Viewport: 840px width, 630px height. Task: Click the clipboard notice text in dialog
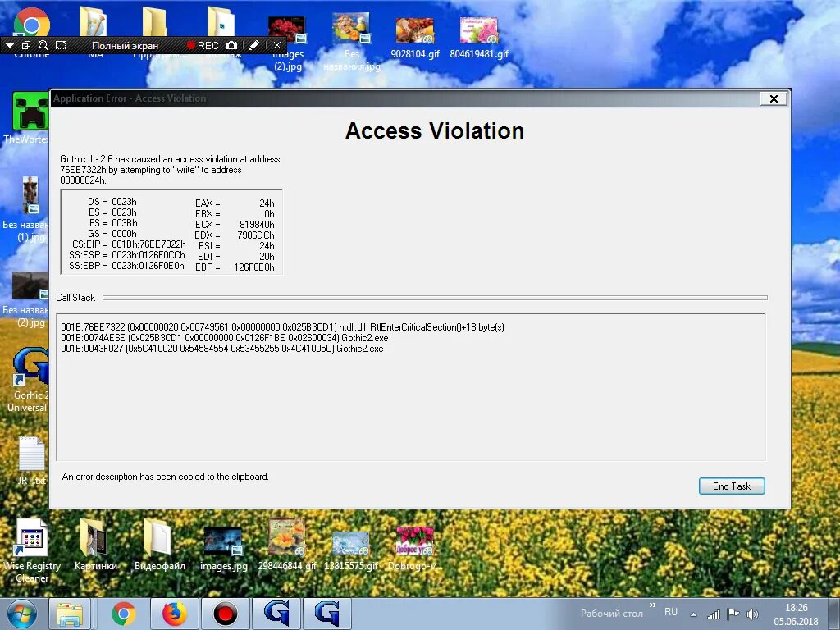point(165,477)
